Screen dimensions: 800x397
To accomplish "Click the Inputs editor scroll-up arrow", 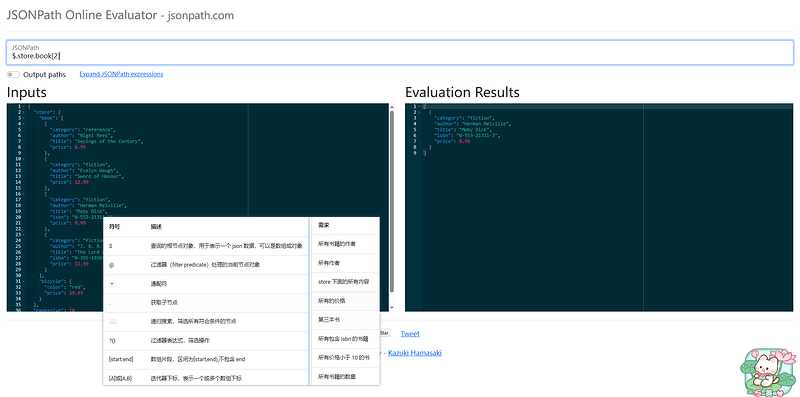I will (392, 107).
